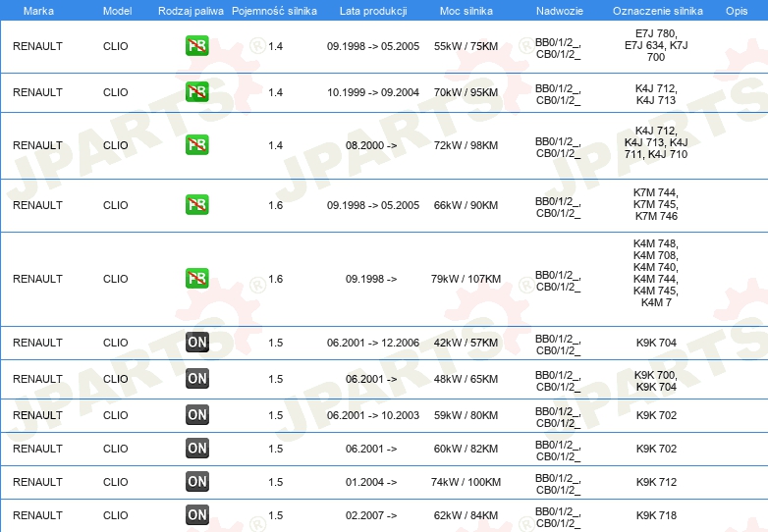Click the Moc silnika column header
This screenshot has height=532, width=768.
[x=466, y=10]
